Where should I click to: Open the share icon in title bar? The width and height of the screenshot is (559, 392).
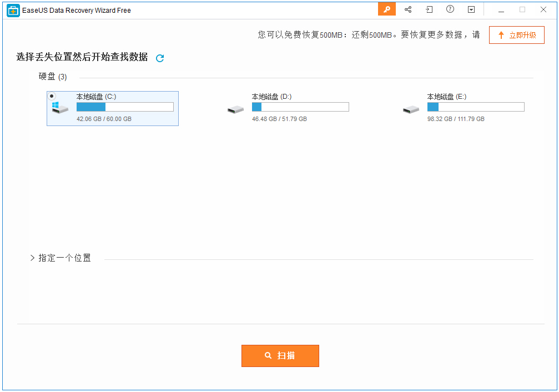408,9
